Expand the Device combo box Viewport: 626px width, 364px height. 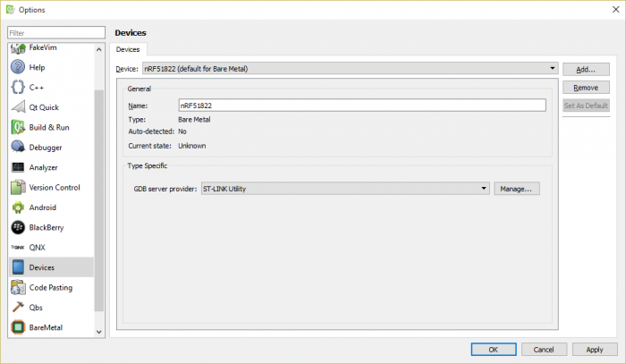click(351, 68)
